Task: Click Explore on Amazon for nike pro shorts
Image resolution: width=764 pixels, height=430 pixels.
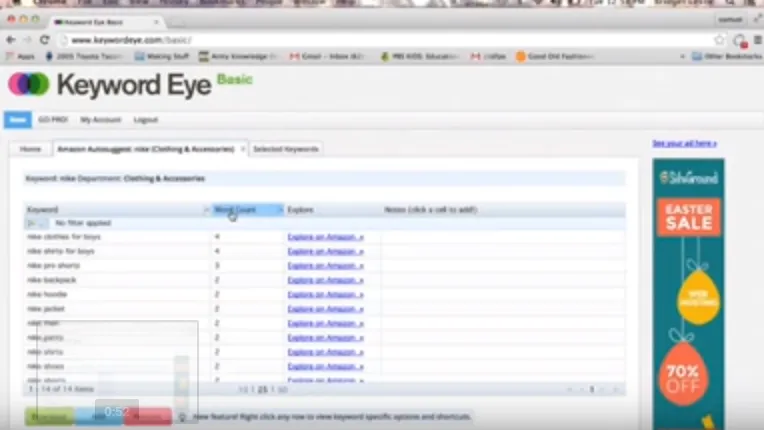Action: pos(325,266)
